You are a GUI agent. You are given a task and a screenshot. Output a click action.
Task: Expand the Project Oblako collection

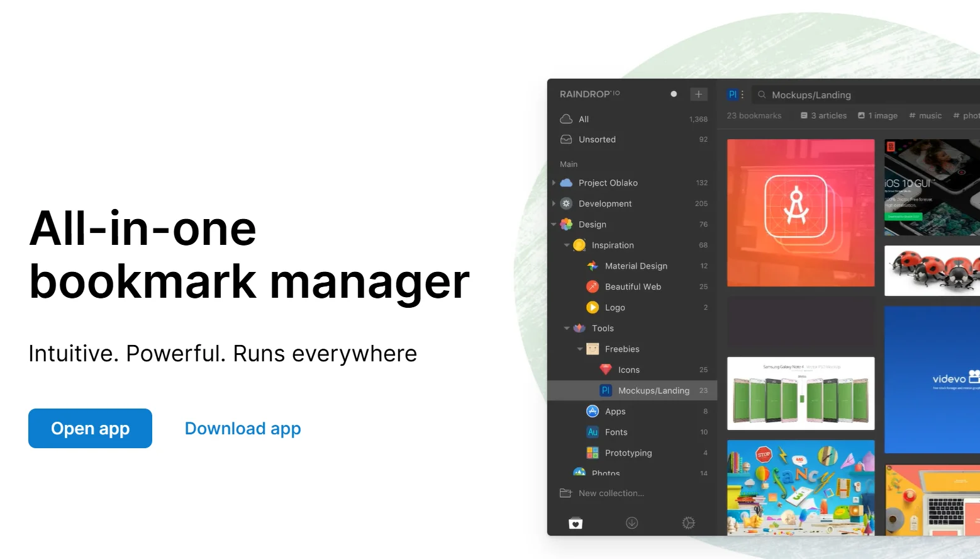[x=554, y=183]
